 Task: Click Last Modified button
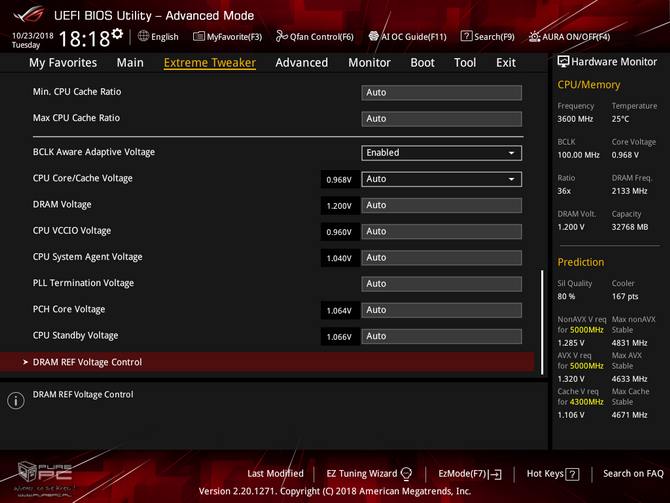point(275,474)
